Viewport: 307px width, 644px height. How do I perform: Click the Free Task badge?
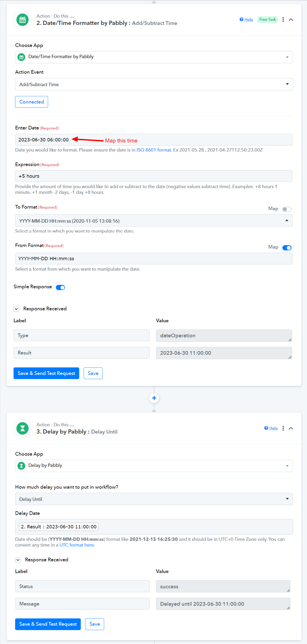(267, 19)
